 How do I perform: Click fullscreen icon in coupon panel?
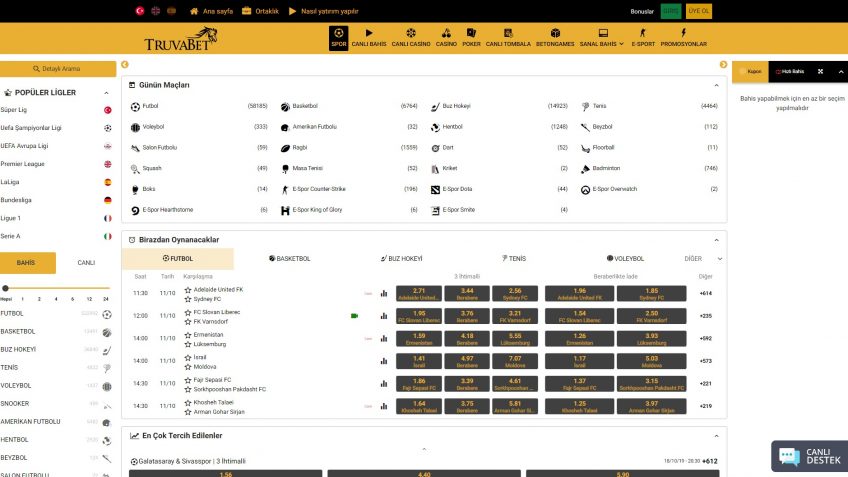pyautogui.click(x=820, y=71)
